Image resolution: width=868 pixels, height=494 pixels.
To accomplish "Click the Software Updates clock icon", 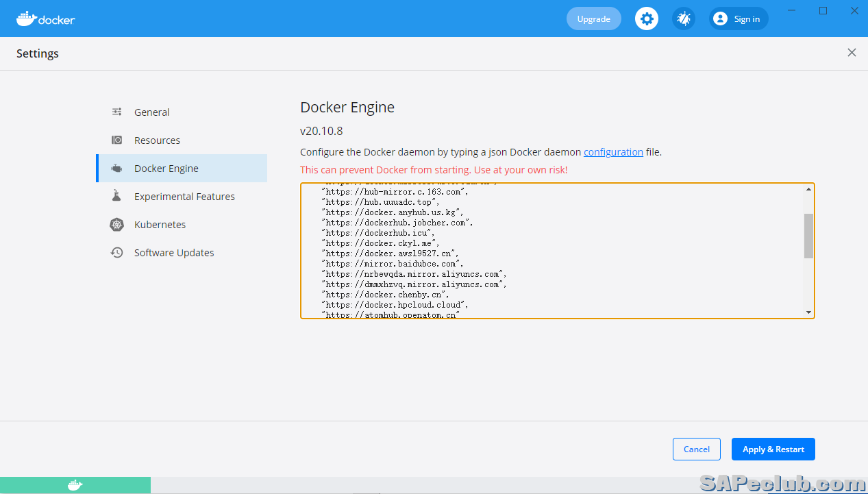I will 117,253.
